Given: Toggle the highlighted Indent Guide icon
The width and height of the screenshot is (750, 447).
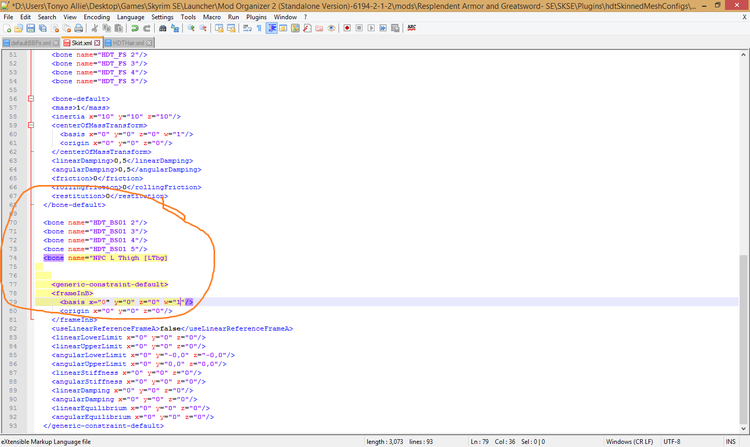Looking at the screenshot, I should click(x=272, y=29).
